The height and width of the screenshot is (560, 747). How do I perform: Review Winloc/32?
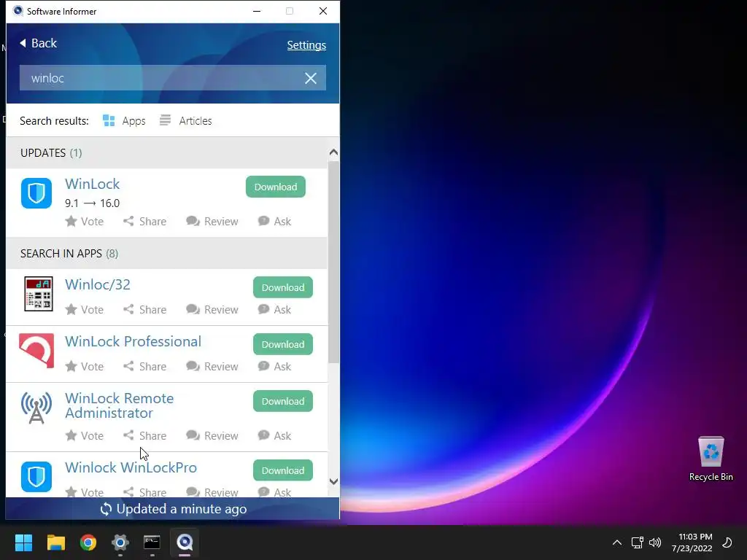[x=212, y=309]
